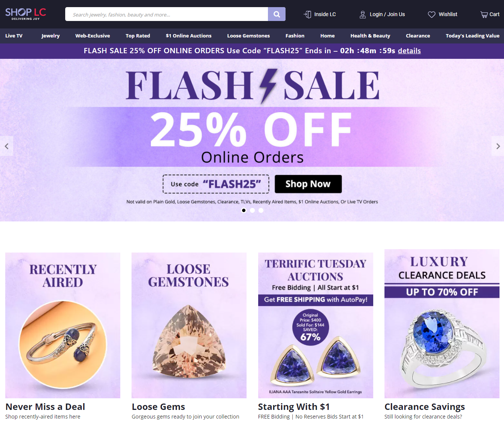Viewport: 504px width, 435px height.
Task: Select the first carousel dot
Action: [x=244, y=210]
